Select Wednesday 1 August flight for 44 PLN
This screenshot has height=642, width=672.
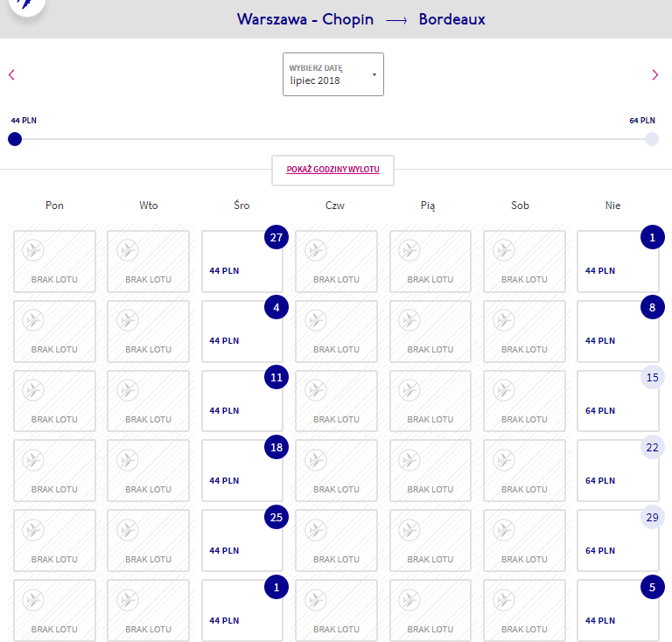point(242,611)
